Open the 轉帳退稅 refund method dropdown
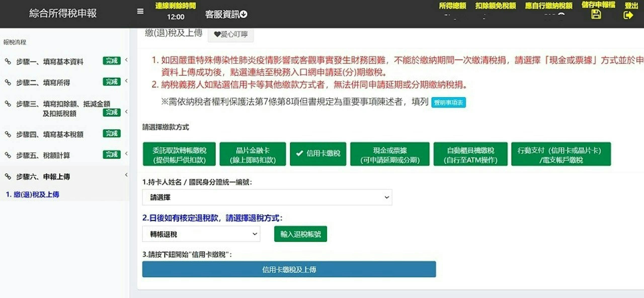This screenshot has width=644, height=298. click(x=201, y=234)
